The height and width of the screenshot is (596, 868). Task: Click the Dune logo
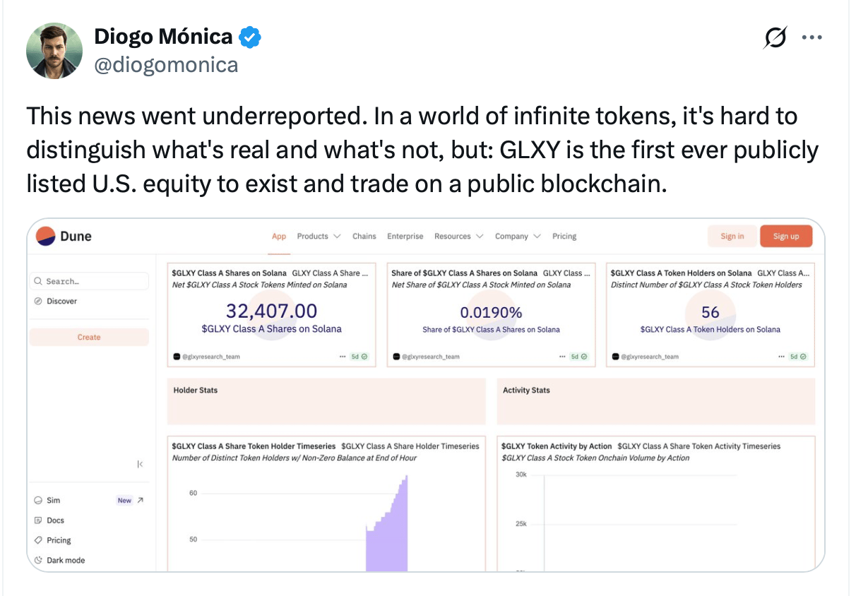point(64,236)
